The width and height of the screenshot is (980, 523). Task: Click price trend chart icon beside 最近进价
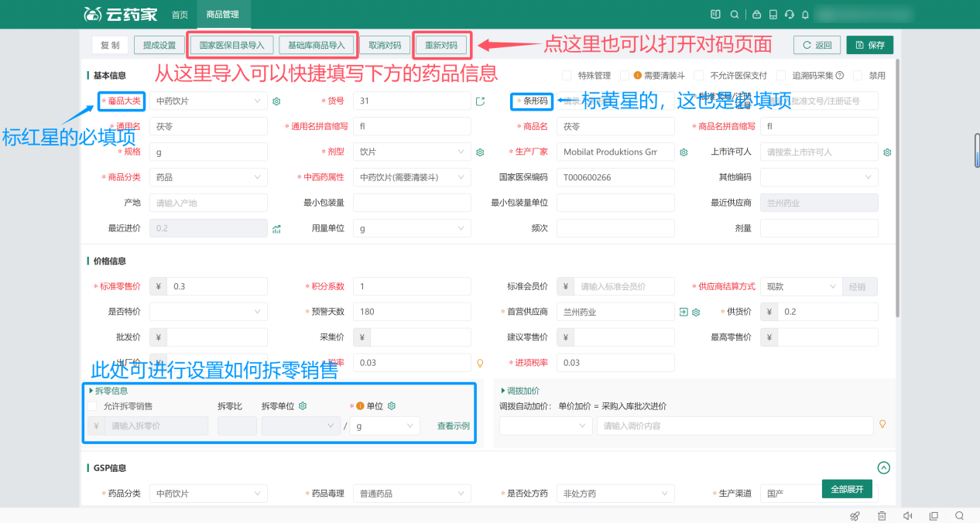coord(276,229)
